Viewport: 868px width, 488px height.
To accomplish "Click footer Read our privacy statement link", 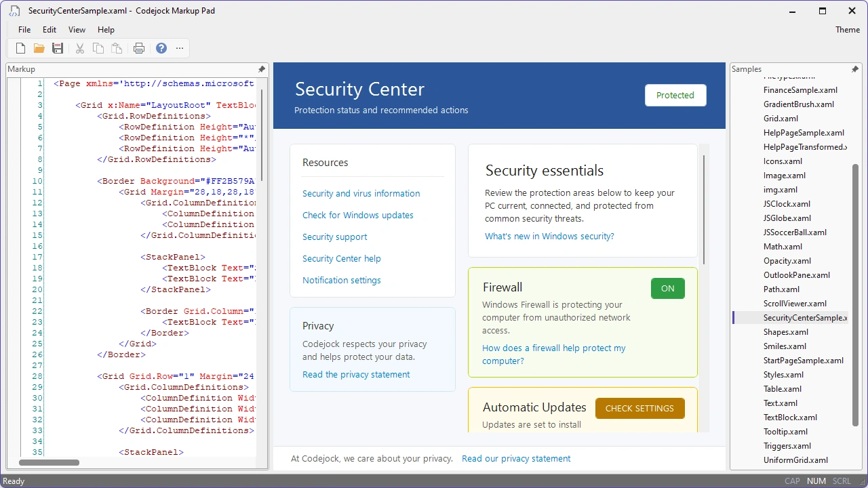I will pyautogui.click(x=516, y=459).
